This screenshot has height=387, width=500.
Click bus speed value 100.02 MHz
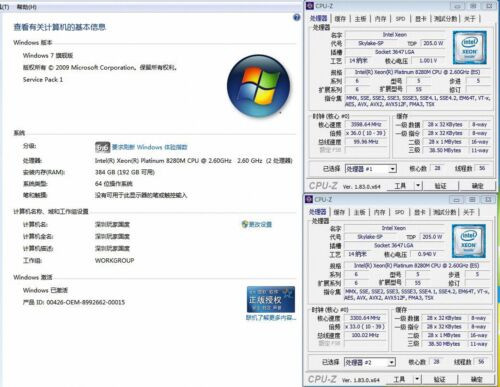[x=365, y=335]
